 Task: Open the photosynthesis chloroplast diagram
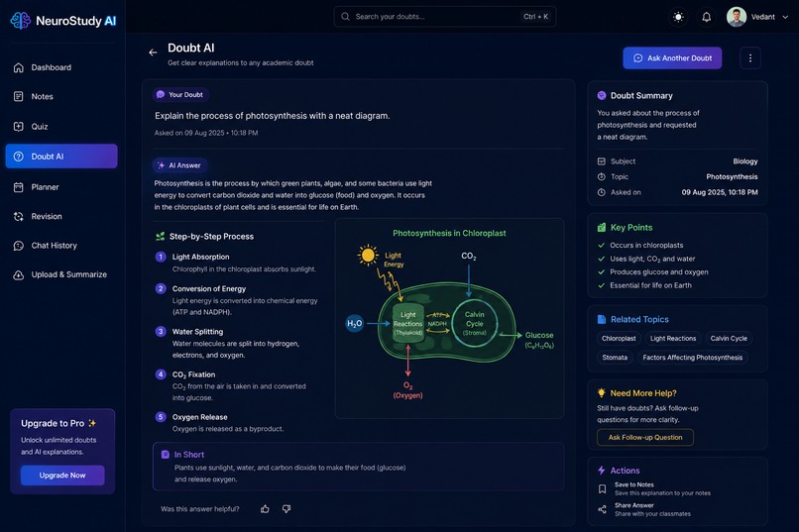[449, 318]
